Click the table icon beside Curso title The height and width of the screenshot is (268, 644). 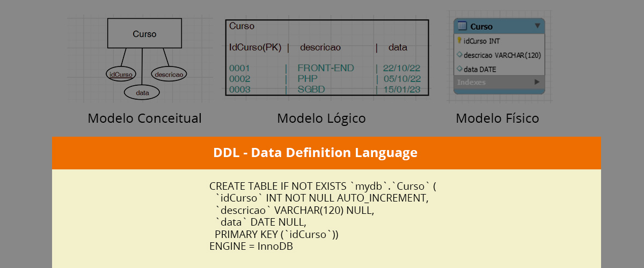click(x=462, y=26)
